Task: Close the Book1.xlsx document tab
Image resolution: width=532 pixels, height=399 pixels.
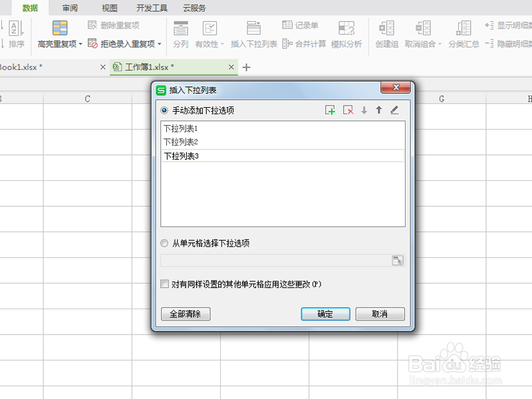Action: [x=103, y=67]
